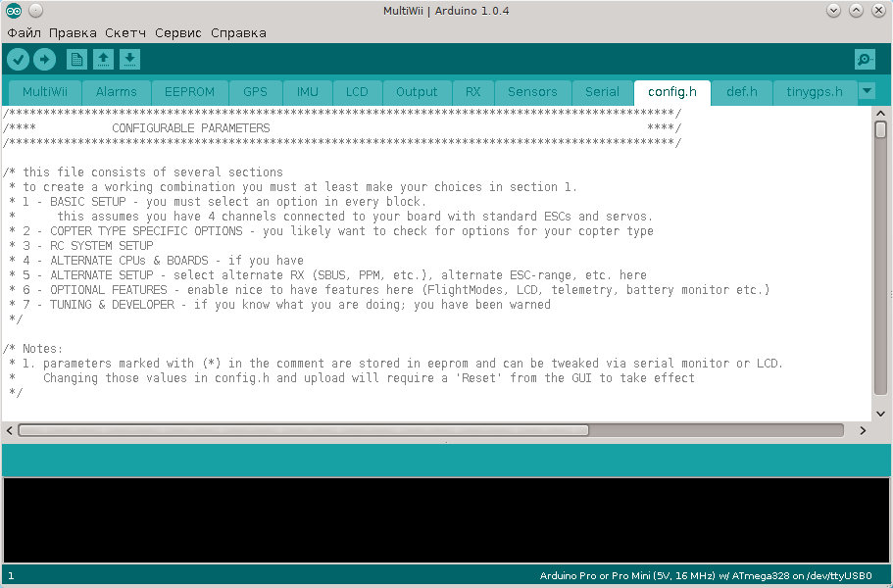Click the horizontal scrollbar right arrow
Screen dimensions: 893x588
tap(863, 430)
